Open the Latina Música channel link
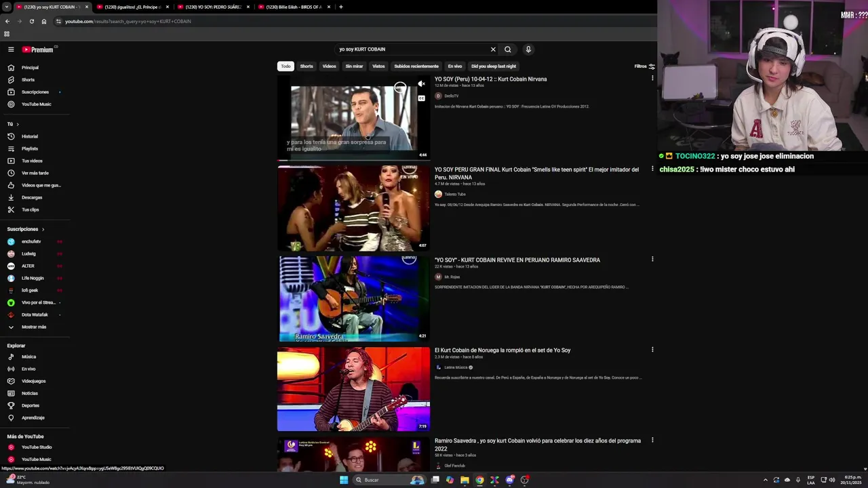 coord(456,367)
